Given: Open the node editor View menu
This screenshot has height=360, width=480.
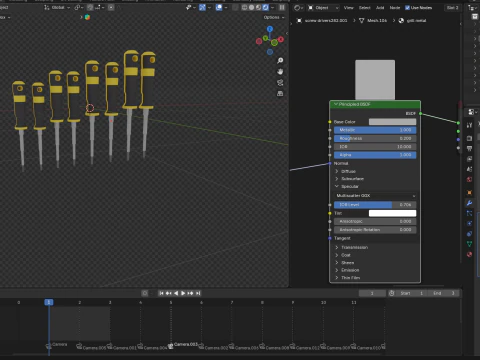Looking at the screenshot, I should (348, 7).
